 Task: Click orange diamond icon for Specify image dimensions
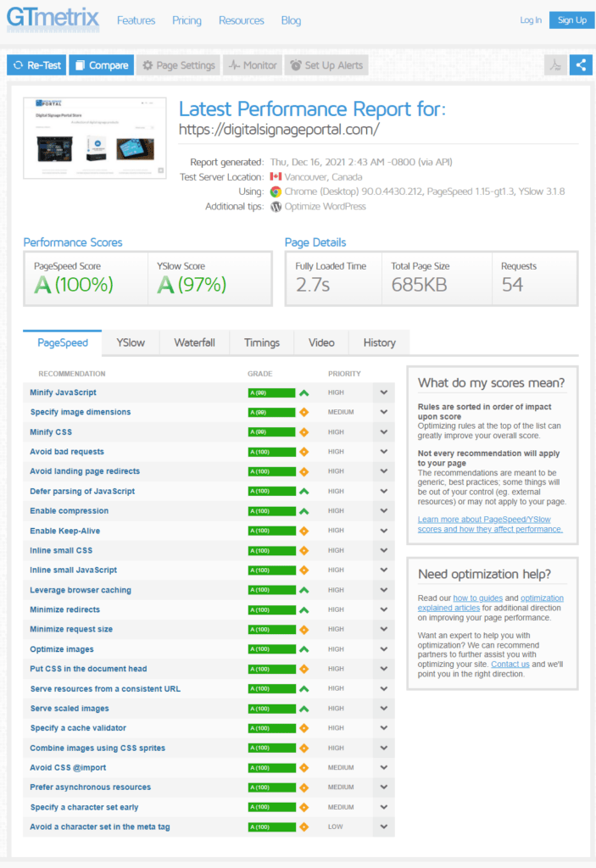click(304, 413)
